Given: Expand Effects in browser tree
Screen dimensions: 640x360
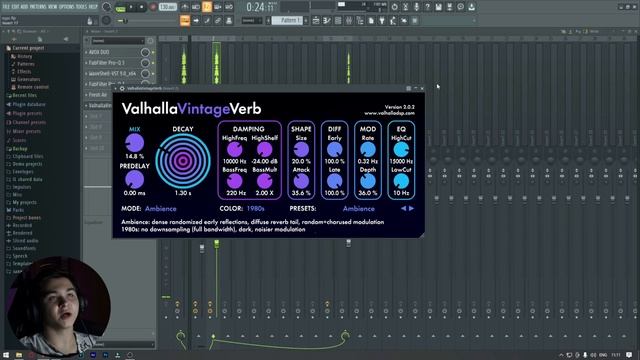Looking at the screenshot, I should coord(24,72).
